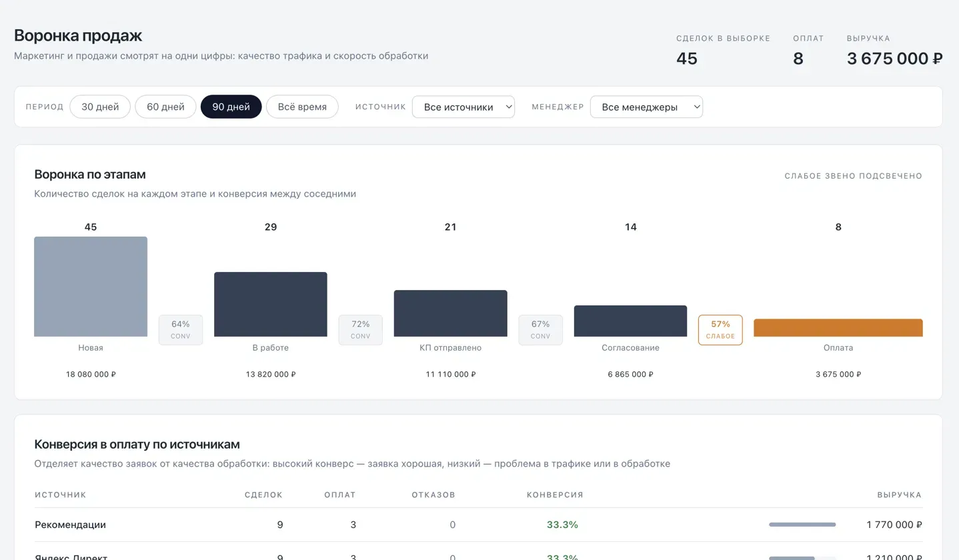Sort by the Отказов column header
959x560 pixels.
(x=433, y=495)
